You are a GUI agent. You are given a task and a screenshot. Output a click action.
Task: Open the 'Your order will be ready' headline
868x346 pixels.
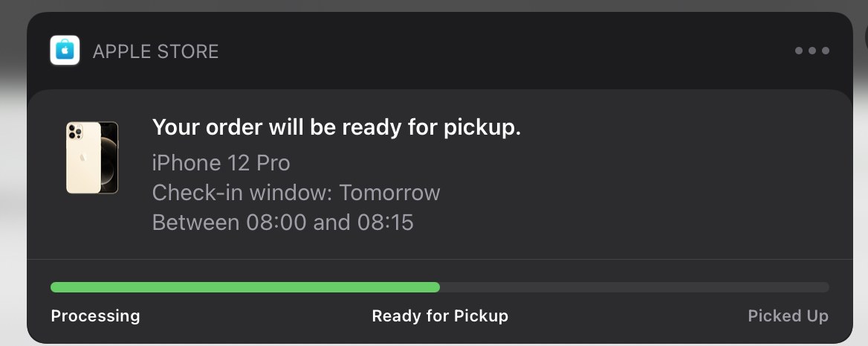(337, 127)
